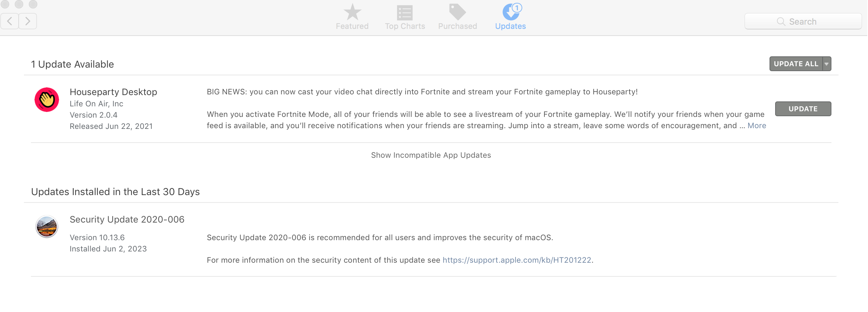Expand the Update All dropdown arrow
This screenshot has width=868, height=312.
(x=827, y=64)
